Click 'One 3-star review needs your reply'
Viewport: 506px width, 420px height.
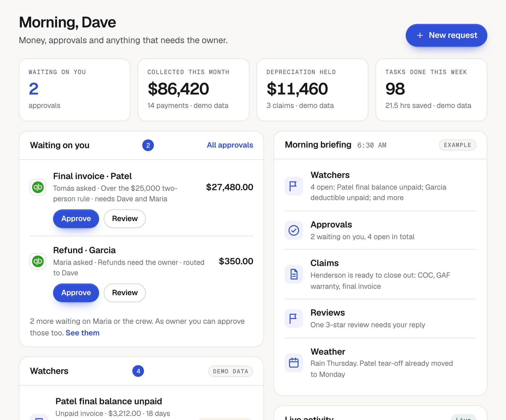[368, 325]
